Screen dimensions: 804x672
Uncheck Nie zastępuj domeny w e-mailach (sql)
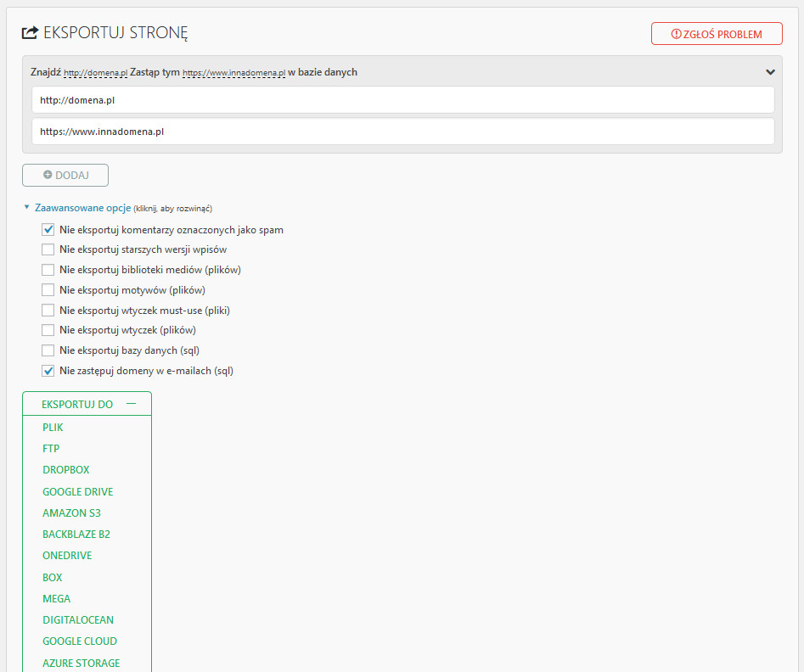click(48, 371)
